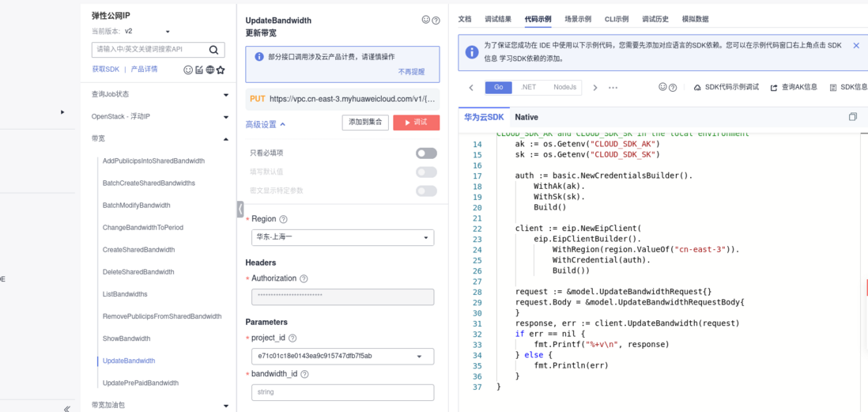Click the Authorization masked field
The height and width of the screenshot is (412, 868).
(x=342, y=297)
